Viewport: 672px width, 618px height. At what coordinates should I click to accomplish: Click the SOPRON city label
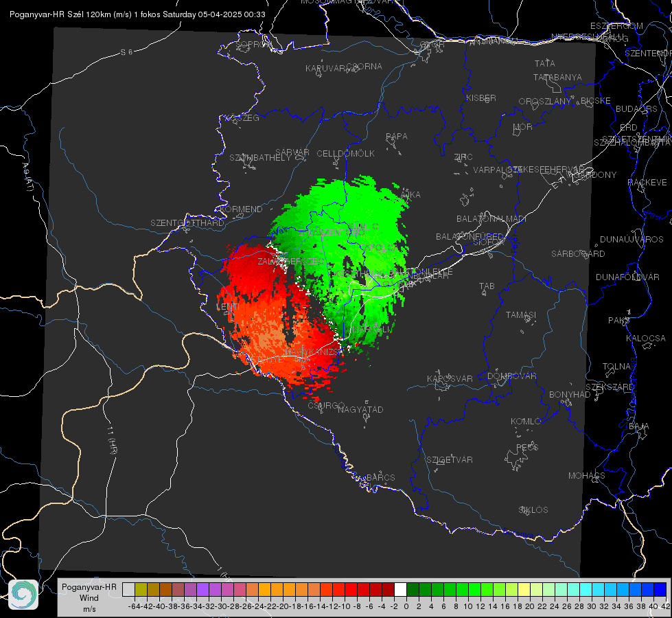tap(253, 44)
